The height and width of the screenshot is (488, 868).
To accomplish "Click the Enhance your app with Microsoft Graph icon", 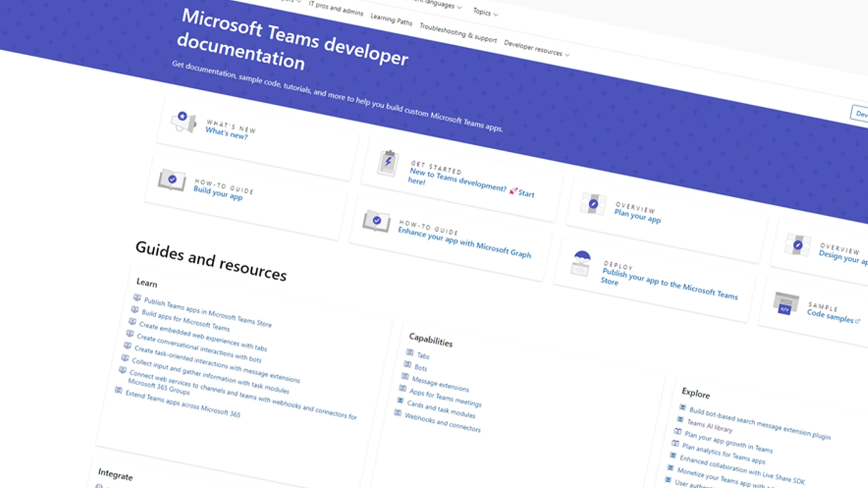I will pyautogui.click(x=376, y=220).
